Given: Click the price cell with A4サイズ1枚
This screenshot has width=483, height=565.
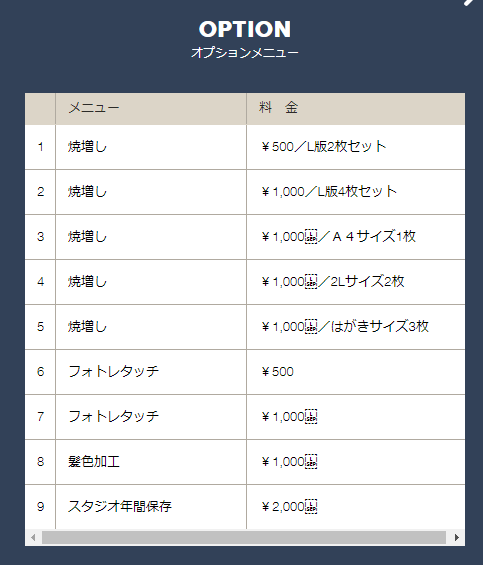Looking at the screenshot, I should pyautogui.click(x=355, y=237).
